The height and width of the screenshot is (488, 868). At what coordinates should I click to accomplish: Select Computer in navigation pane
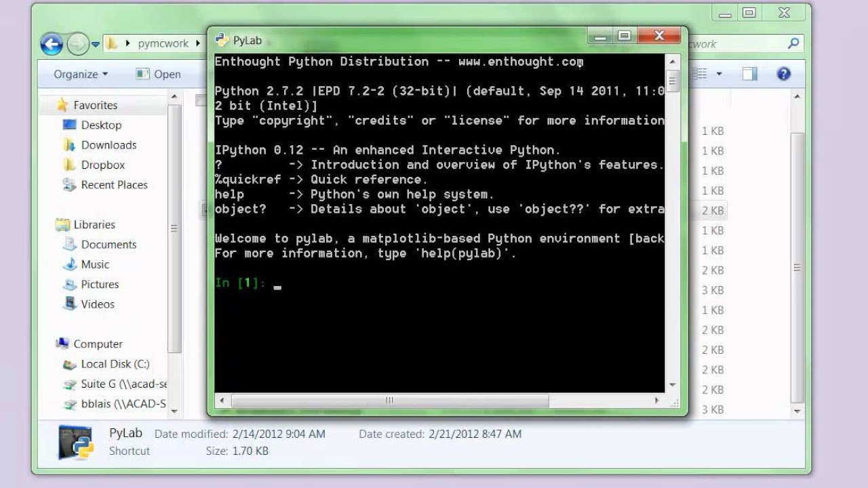pyautogui.click(x=98, y=344)
